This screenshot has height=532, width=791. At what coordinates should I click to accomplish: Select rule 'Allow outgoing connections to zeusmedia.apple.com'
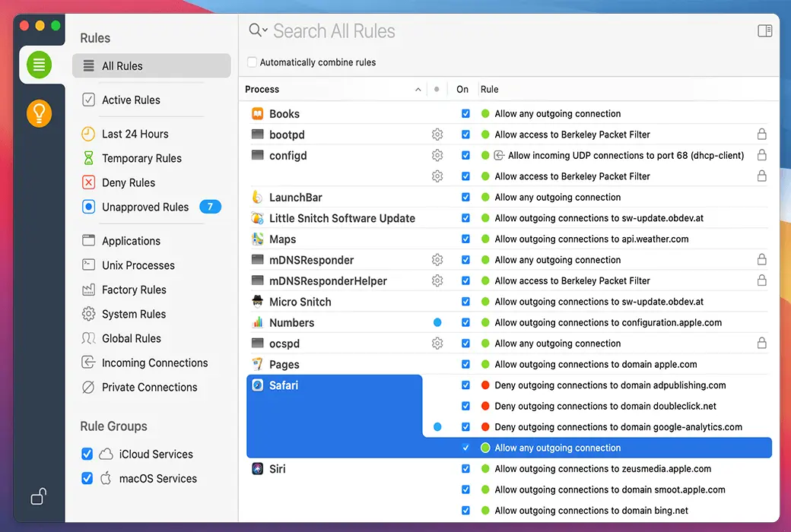pos(603,468)
